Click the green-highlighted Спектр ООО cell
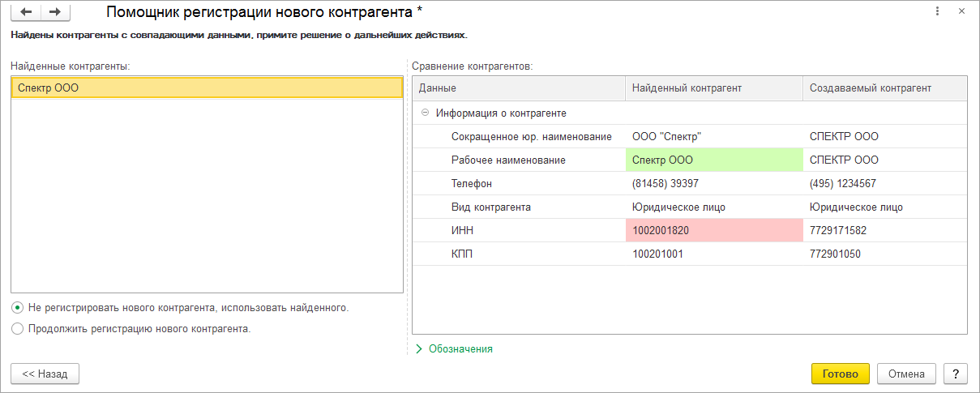This screenshot has width=980, height=393. 713,160
